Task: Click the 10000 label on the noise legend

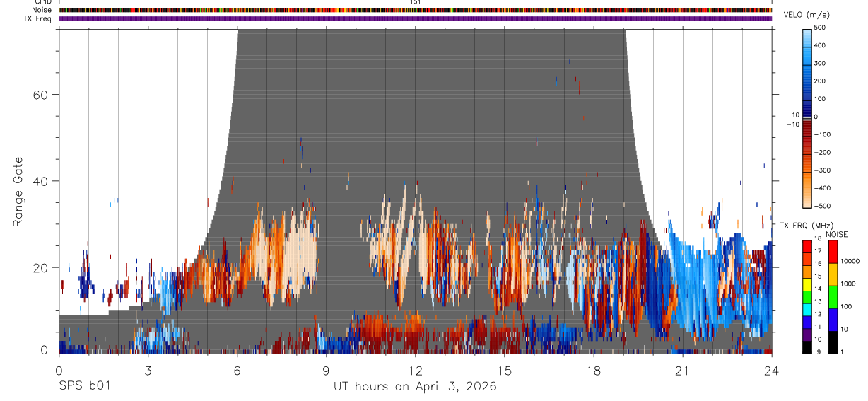Action: tap(851, 261)
